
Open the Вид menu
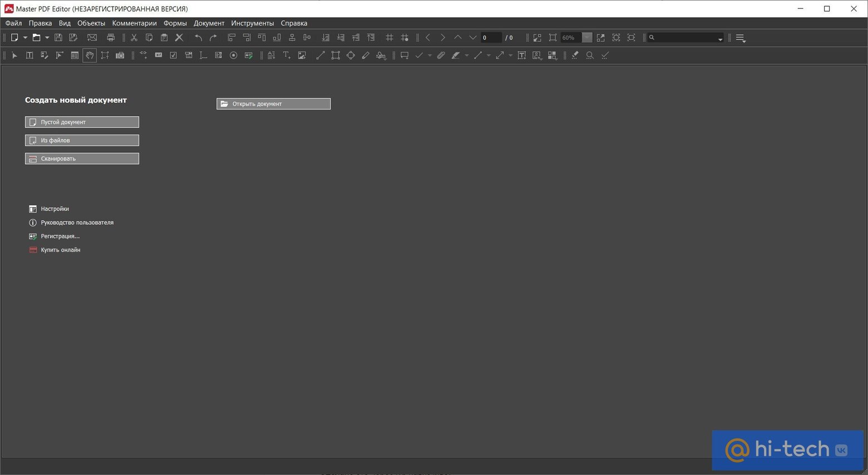(65, 23)
